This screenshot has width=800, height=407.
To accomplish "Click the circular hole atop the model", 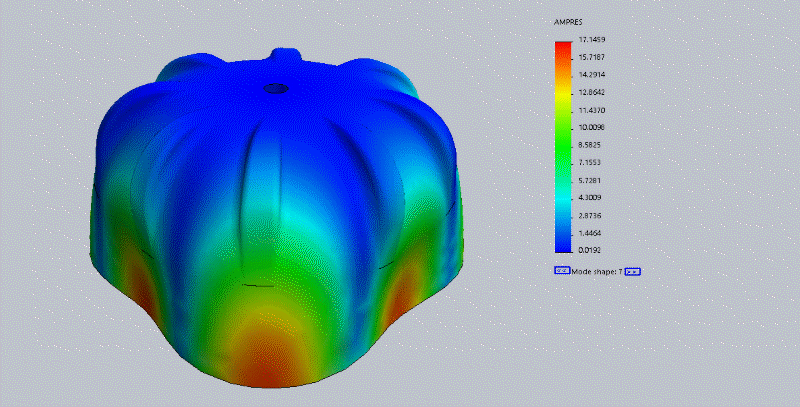I will point(273,88).
